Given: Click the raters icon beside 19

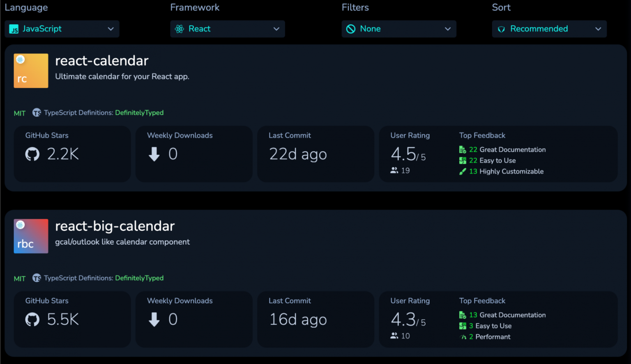Looking at the screenshot, I should tap(394, 170).
